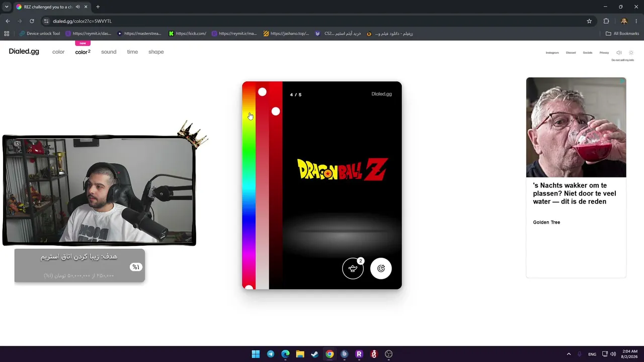Image resolution: width=644 pixels, height=362 pixels.
Task: Open the Instagram link
Action: 552,53
